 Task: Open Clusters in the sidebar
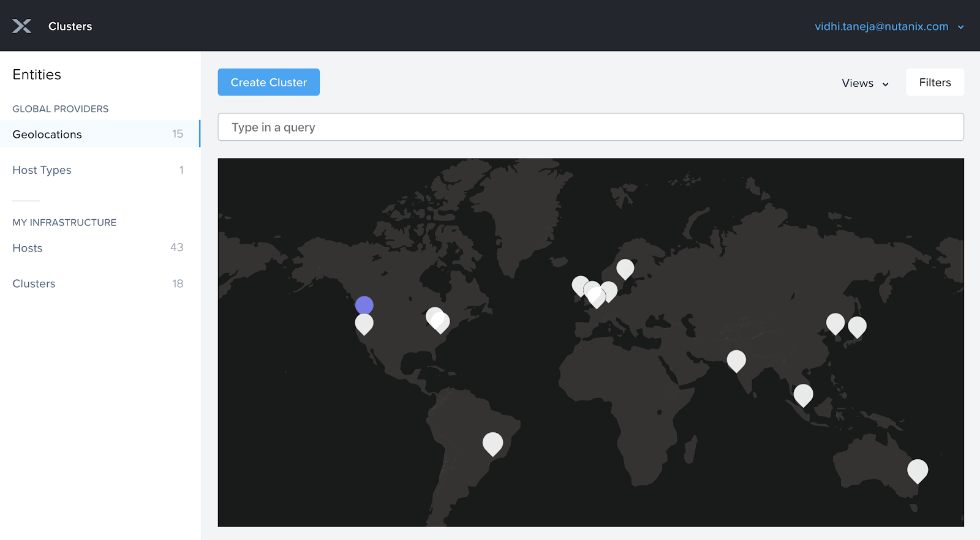pos(34,283)
